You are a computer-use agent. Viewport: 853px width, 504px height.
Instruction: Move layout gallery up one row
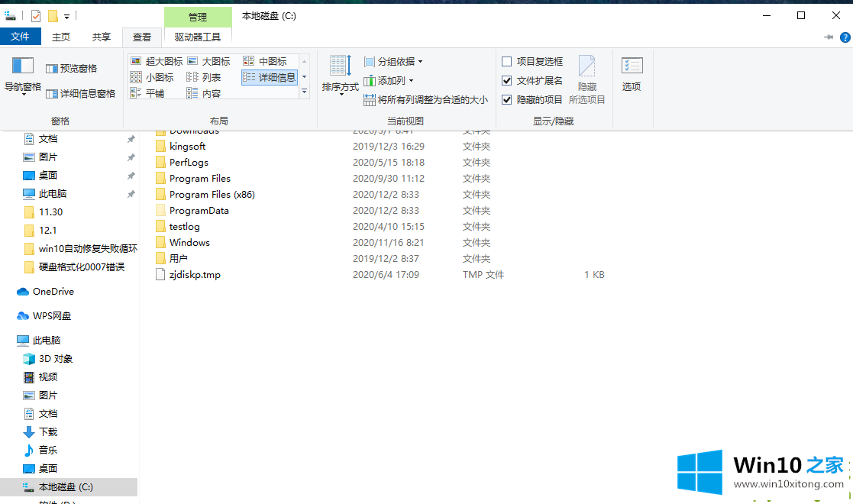(304, 62)
